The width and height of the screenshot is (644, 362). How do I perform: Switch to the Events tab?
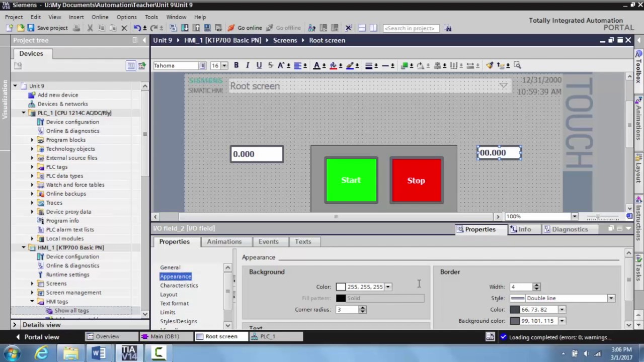[x=269, y=242]
